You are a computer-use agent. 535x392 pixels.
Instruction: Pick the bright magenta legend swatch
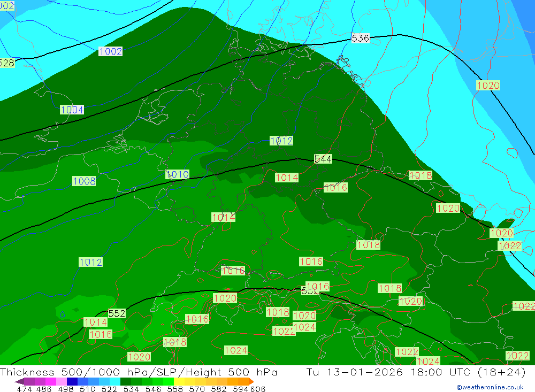(x=50, y=381)
